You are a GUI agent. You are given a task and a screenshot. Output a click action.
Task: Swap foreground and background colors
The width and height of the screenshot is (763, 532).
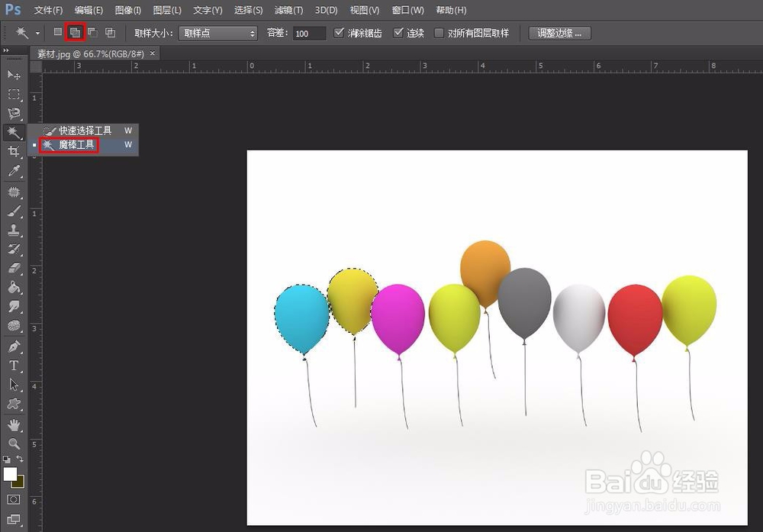[x=20, y=459]
